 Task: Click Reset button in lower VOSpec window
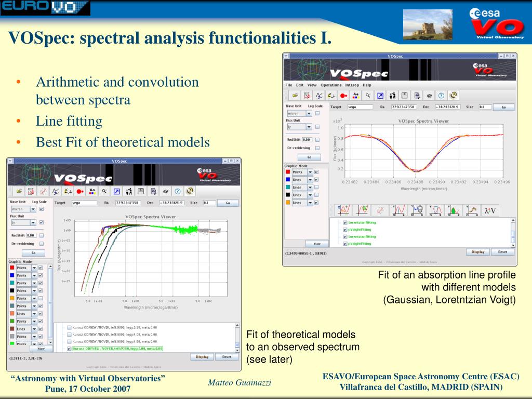(x=227, y=356)
